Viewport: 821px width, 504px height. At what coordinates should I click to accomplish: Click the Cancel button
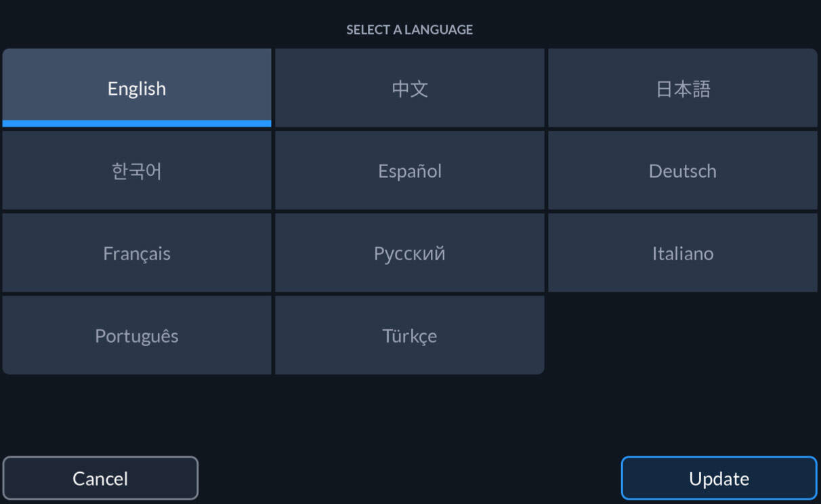tap(100, 478)
